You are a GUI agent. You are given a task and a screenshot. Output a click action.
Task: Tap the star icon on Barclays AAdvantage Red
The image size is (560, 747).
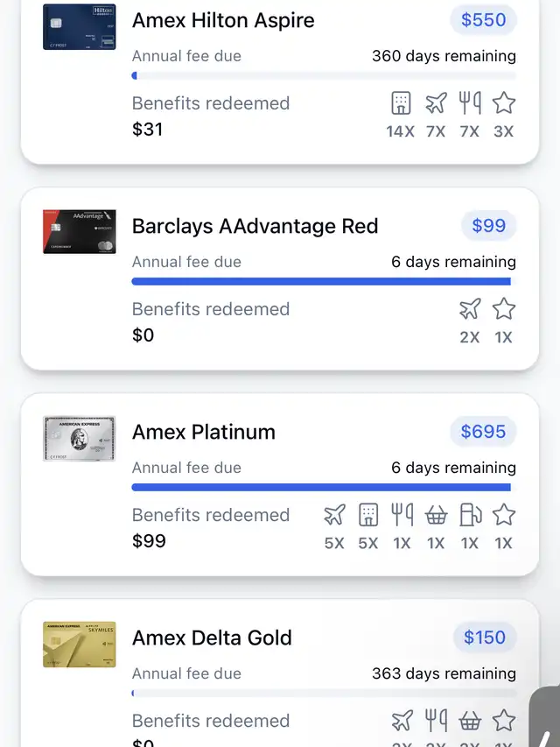pyautogui.click(x=503, y=309)
